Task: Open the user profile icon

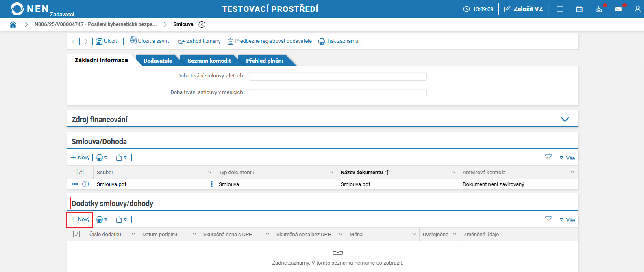Action: (x=637, y=9)
